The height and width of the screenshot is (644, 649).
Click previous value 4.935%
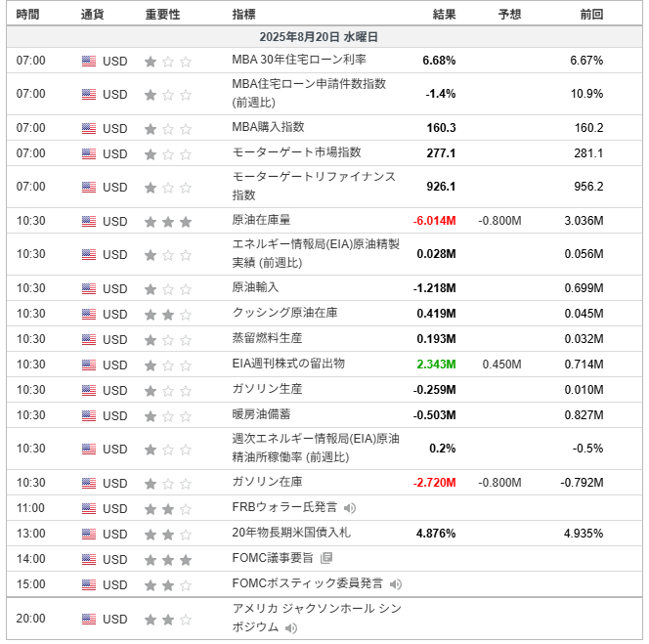584,534
